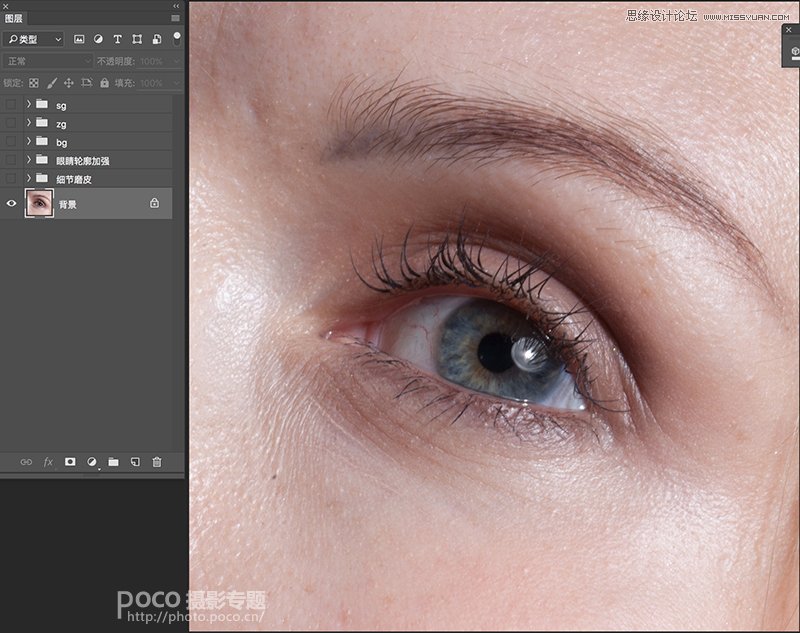Image resolution: width=800 pixels, height=633 pixels.
Task: Turn the layer filtering switch on or off
Action: point(177,38)
